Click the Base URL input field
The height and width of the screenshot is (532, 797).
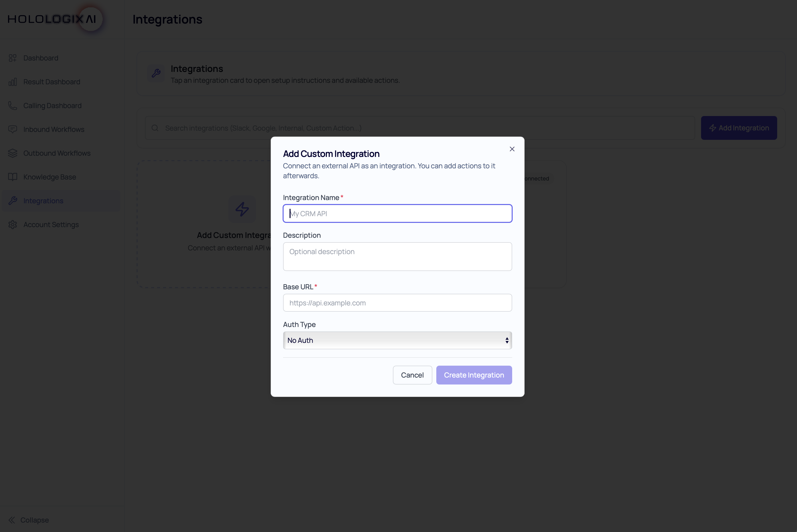[397, 303]
